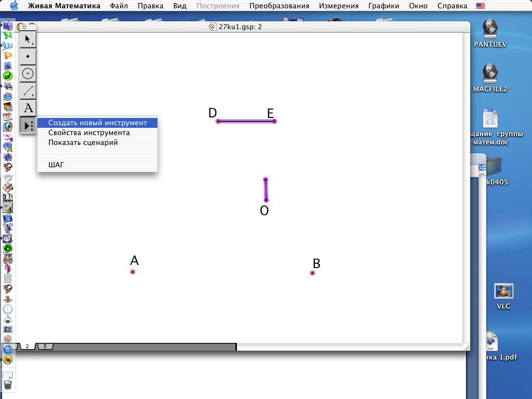This screenshot has height=399, width=532.
Task: Select the Compass circle tool
Action: (x=28, y=74)
